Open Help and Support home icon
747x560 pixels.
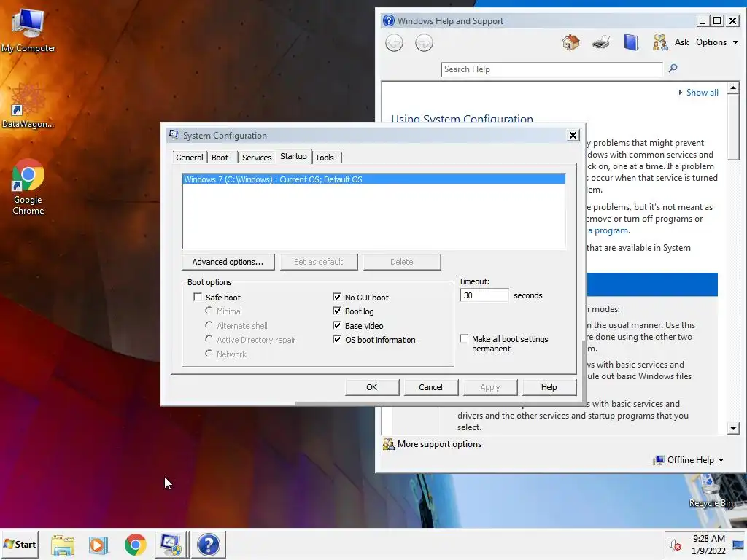click(x=570, y=42)
